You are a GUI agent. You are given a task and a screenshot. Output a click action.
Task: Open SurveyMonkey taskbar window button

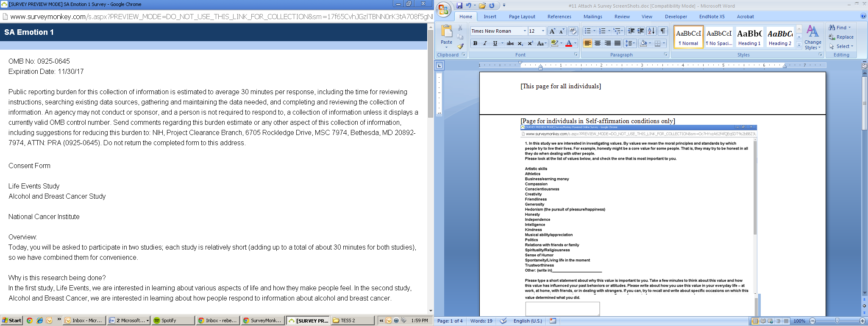262,320
